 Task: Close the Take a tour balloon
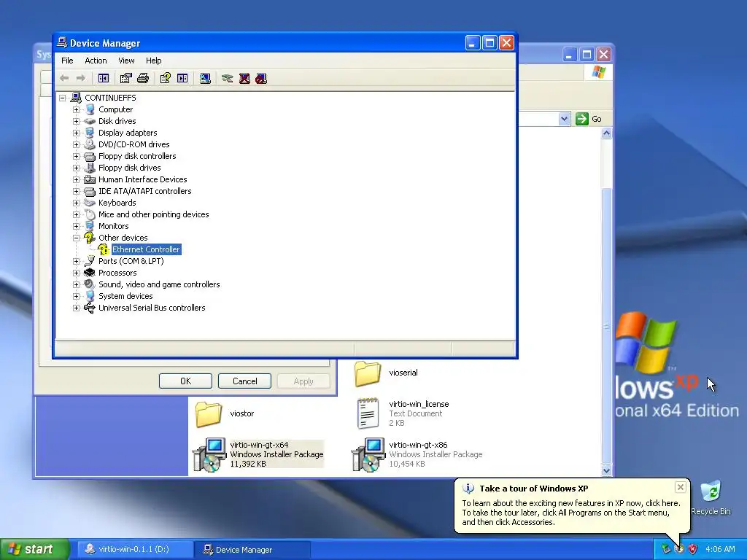click(x=681, y=487)
